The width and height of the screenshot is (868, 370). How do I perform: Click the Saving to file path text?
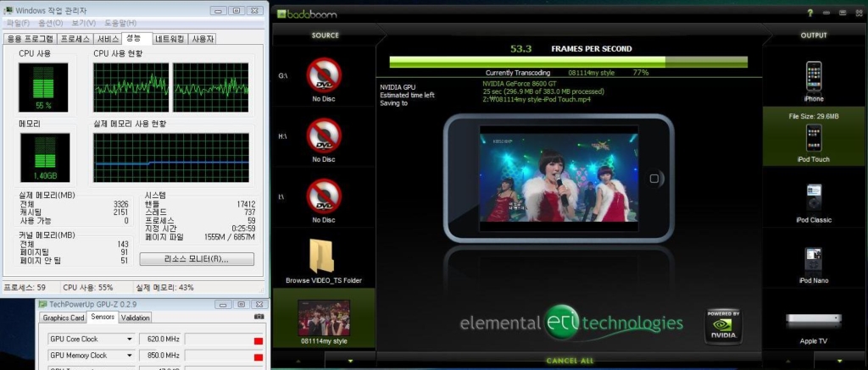pos(537,100)
